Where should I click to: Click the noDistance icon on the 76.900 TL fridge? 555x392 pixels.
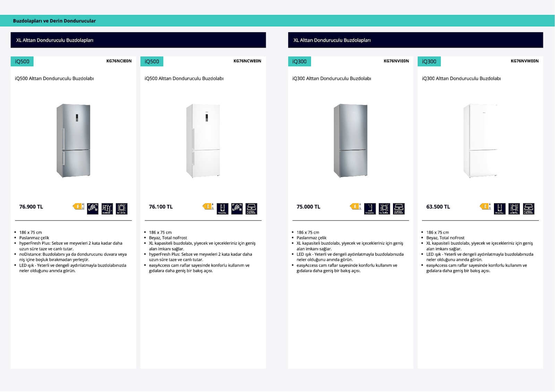(x=107, y=208)
